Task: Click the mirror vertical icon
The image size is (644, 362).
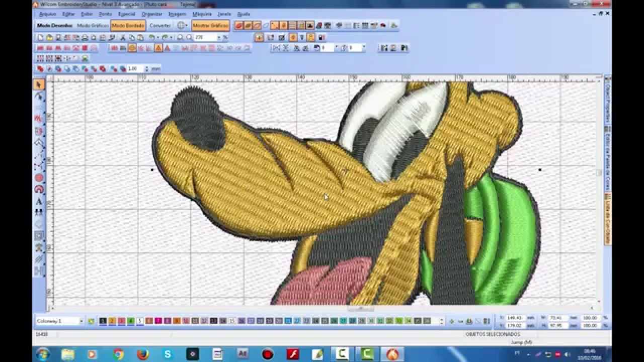Action: click(285, 48)
